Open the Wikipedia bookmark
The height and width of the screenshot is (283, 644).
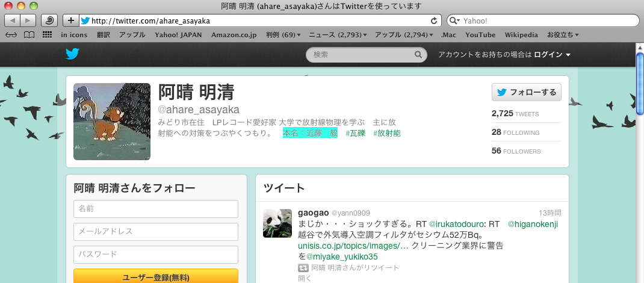(x=521, y=35)
